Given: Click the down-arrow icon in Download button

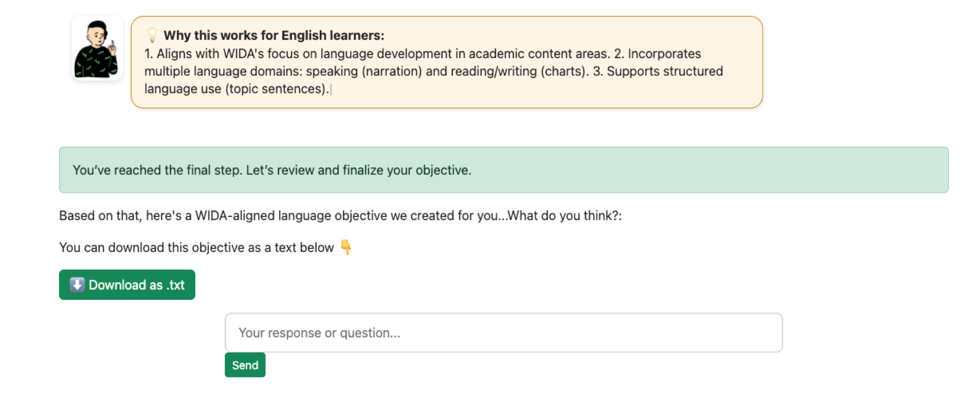Looking at the screenshot, I should (77, 284).
